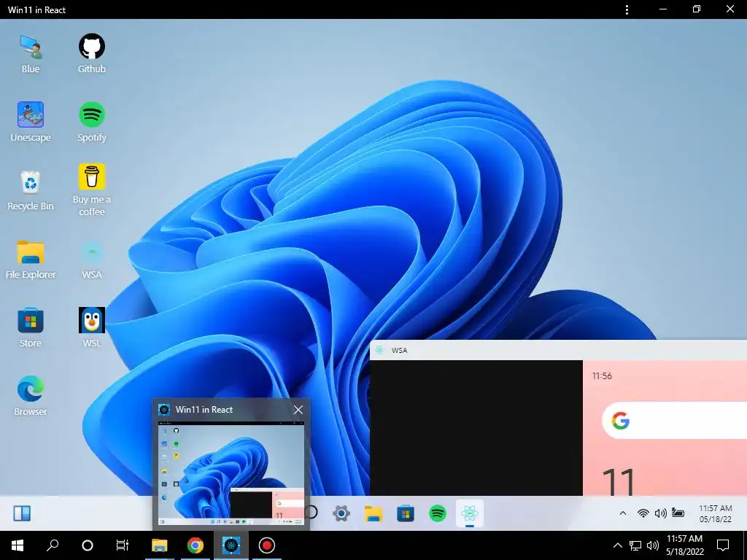The width and height of the screenshot is (747, 560).
Task: Open the Github desktop icon
Action: [91, 53]
